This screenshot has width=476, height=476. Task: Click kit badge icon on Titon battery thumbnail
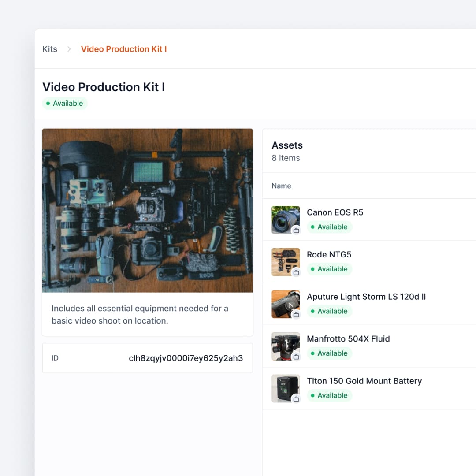[296, 399]
